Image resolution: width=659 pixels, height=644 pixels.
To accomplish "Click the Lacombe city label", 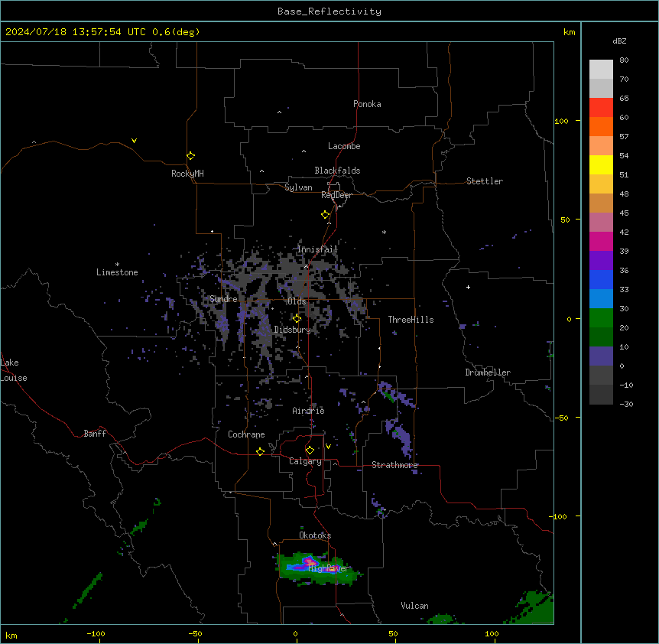I will 344,146.
